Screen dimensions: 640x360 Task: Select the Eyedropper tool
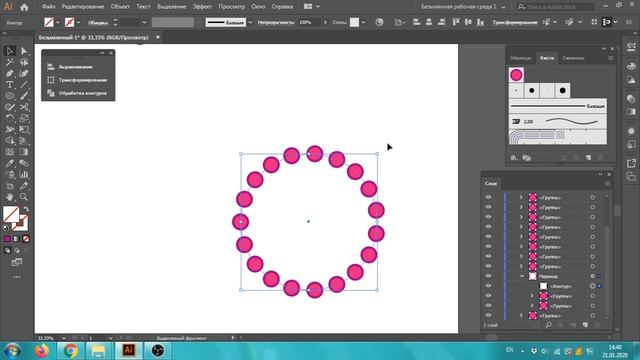point(10,163)
